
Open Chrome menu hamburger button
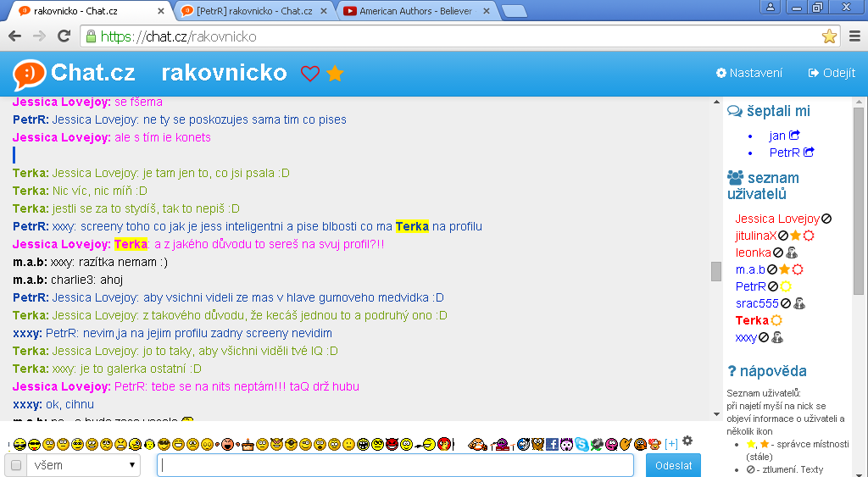coord(854,36)
